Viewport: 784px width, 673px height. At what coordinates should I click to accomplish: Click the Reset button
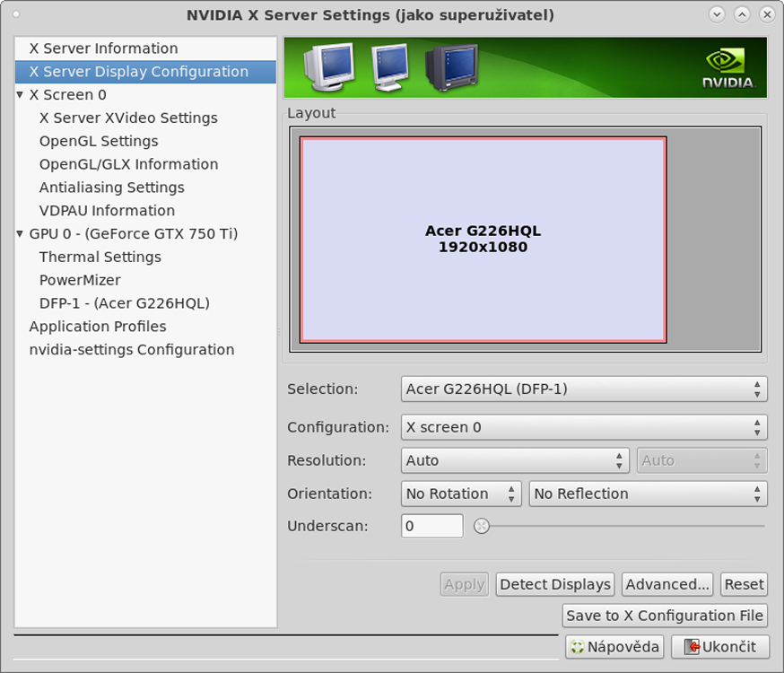744,584
